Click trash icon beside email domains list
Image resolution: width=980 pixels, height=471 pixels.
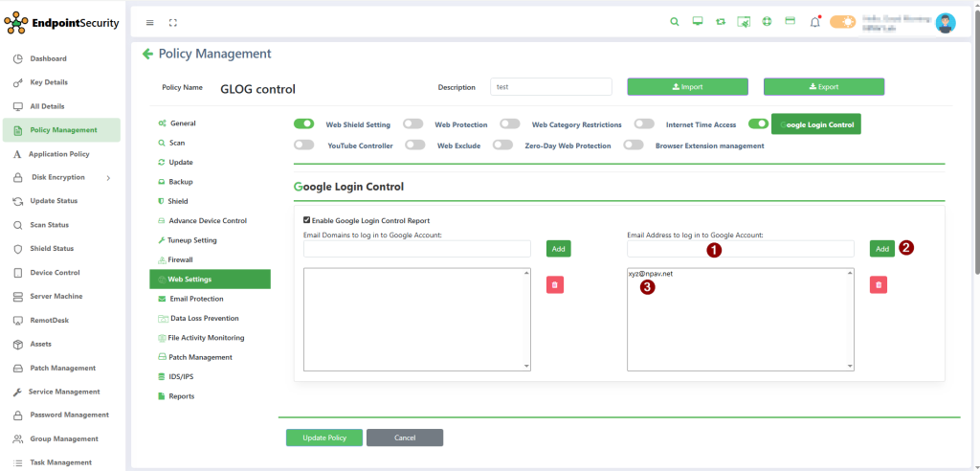pyautogui.click(x=555, y=284)
